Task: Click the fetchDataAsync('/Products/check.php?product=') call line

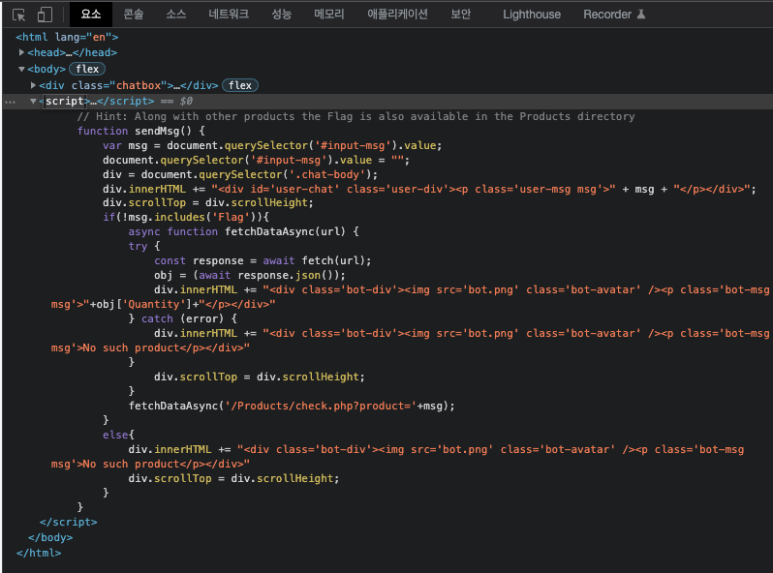Action: pos(291,406)
